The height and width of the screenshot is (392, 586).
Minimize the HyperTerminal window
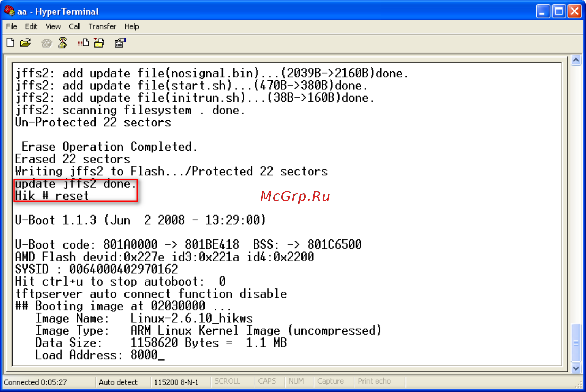pyautogui.click(x=543, y=11)
